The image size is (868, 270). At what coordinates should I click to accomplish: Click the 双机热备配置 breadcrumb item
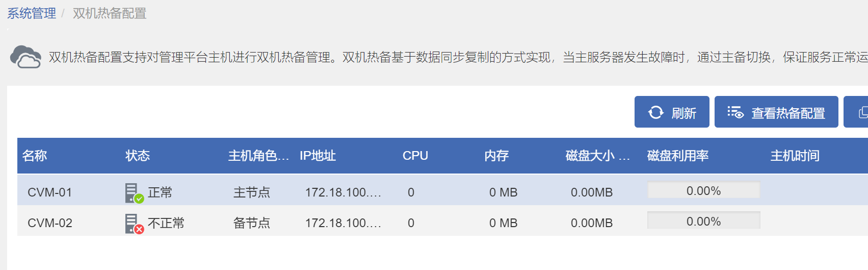[110, 13]
